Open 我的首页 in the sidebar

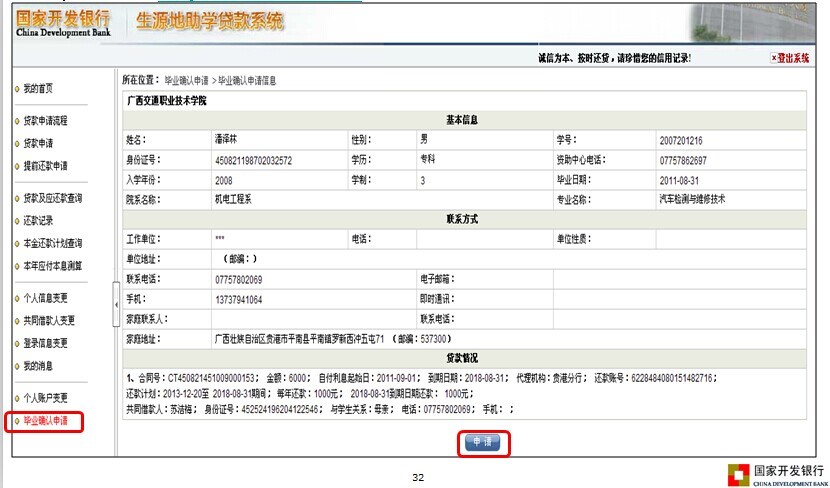(38, 89)
